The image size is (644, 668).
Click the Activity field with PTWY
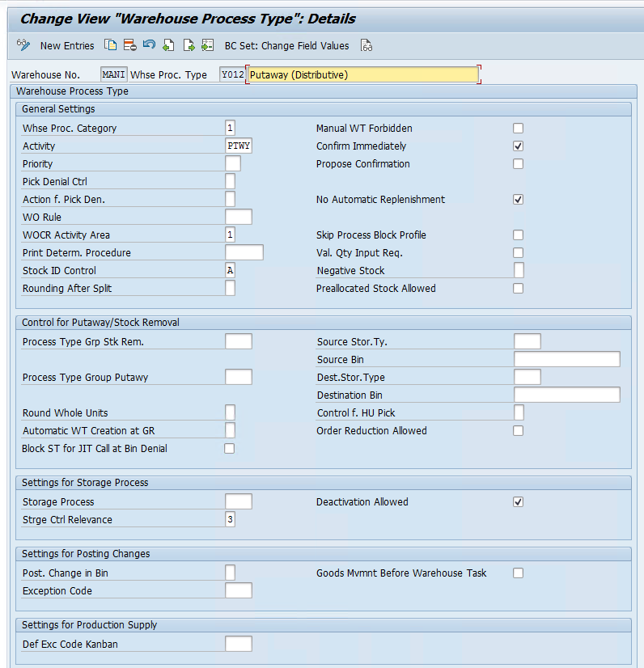point(239,146)
